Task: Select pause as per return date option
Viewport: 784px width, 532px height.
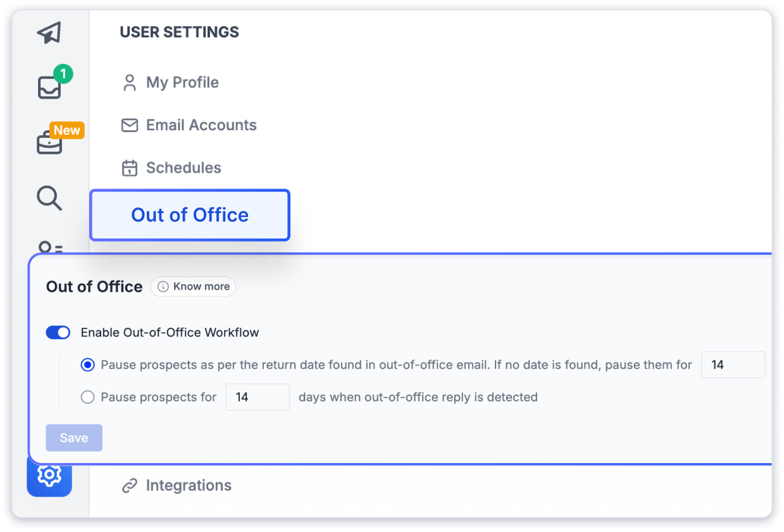Action: (88, 365)
